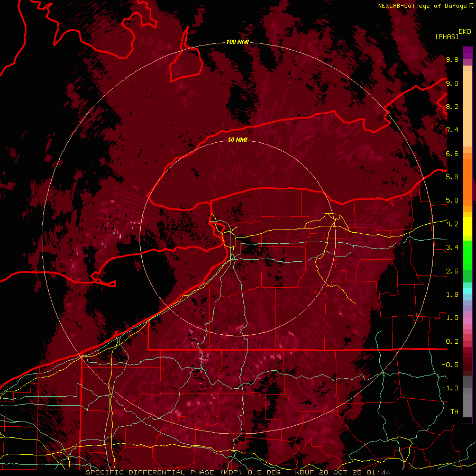Select the 0.2 legend scale value
The width and height of the screenshot is (476, 476).
point(452,342)
